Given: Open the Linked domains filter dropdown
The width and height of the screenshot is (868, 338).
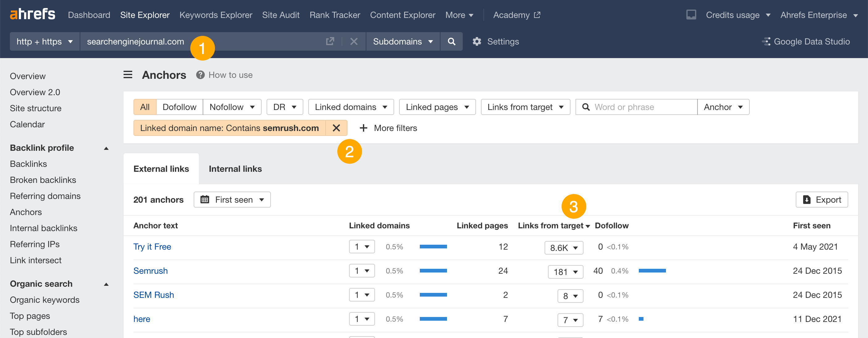Looking at the screenshot, I should (351, 107).
